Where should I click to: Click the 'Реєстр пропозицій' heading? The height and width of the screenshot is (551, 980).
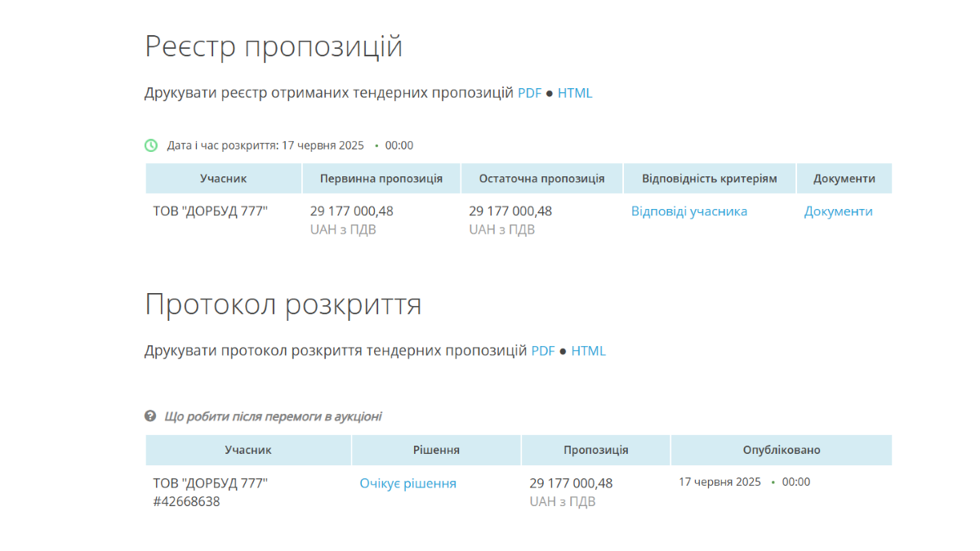[274, 47]
